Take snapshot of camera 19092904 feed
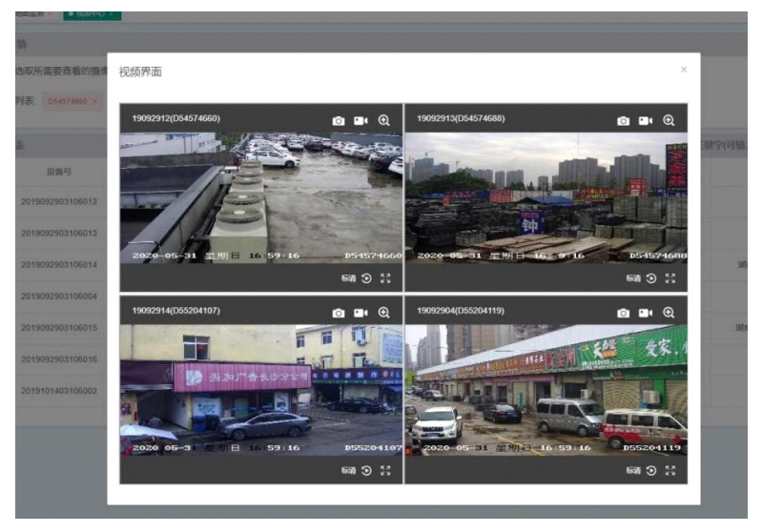This screenshot has width=762, height=532. 623,313
